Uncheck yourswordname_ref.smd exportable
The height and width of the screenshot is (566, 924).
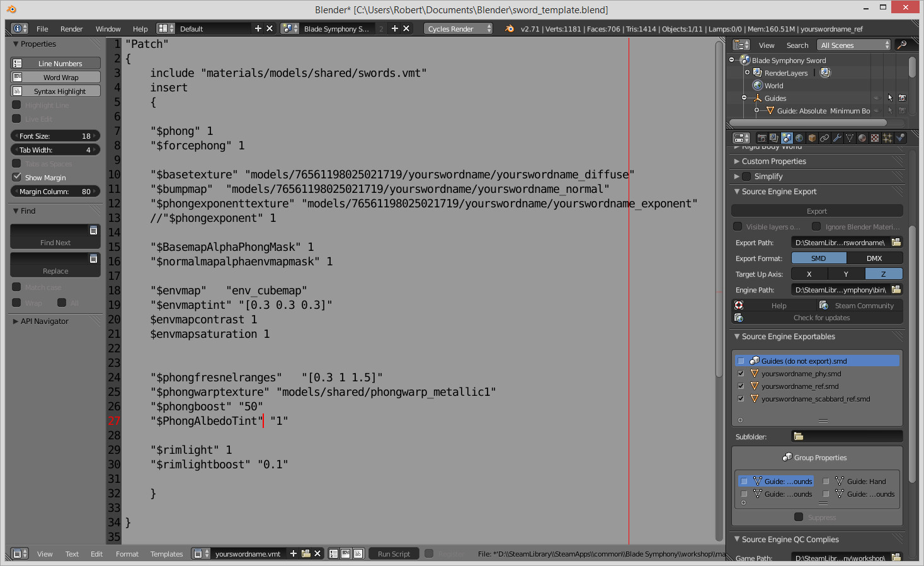[x=741, y=386]
